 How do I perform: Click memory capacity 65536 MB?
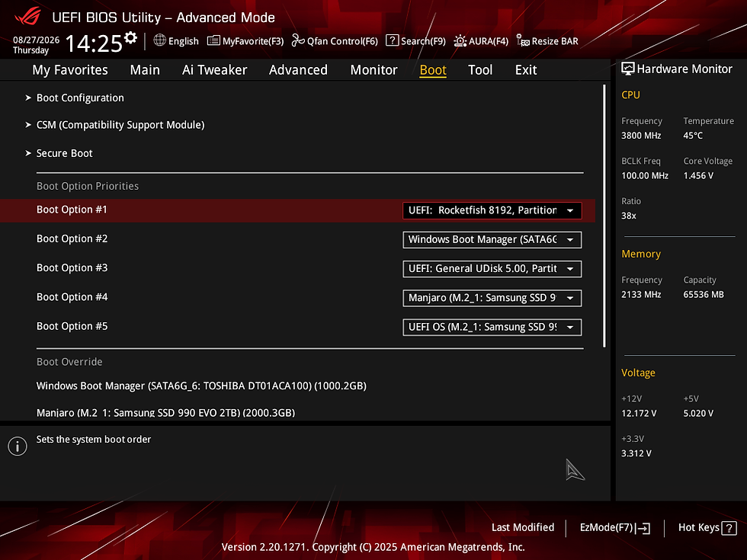[703, 295]
